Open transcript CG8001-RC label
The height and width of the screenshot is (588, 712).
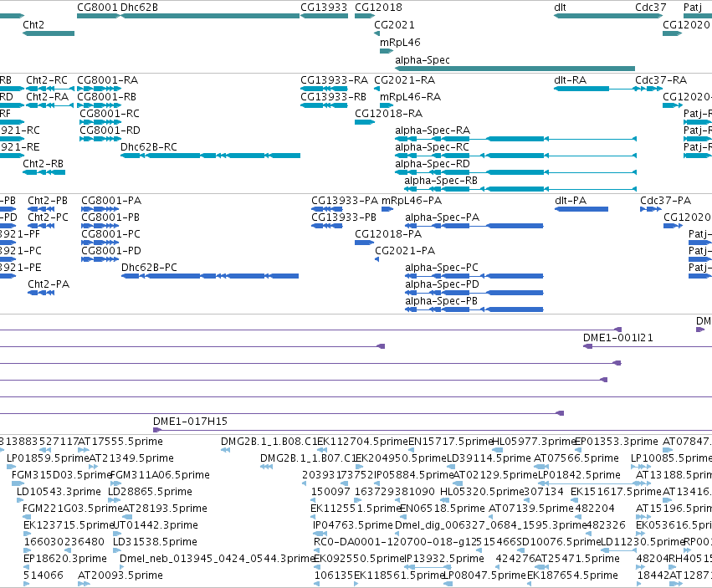coord(110,114)
